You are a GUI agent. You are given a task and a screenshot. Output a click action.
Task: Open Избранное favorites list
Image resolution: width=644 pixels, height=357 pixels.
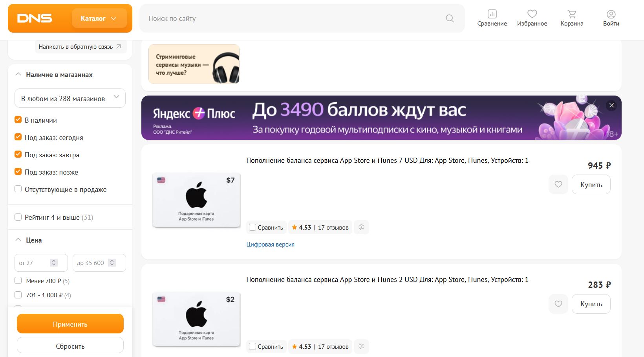point(532,18)
